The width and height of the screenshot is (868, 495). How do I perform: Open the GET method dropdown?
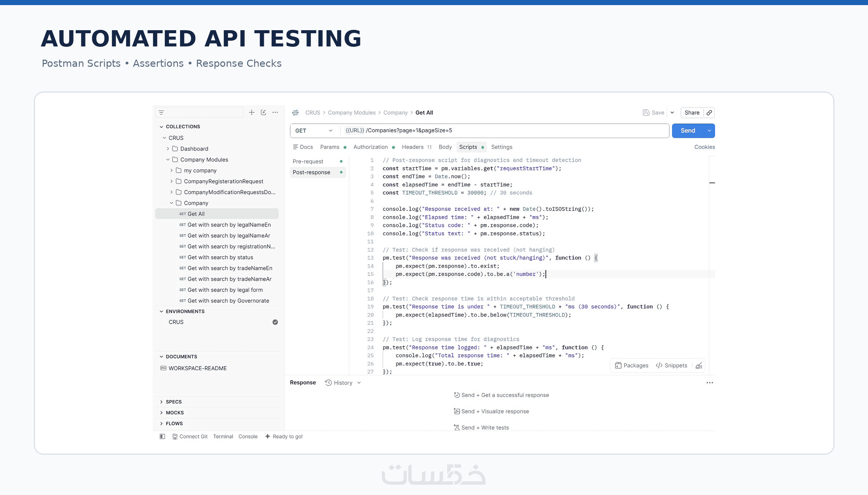(x=314, y=131)
